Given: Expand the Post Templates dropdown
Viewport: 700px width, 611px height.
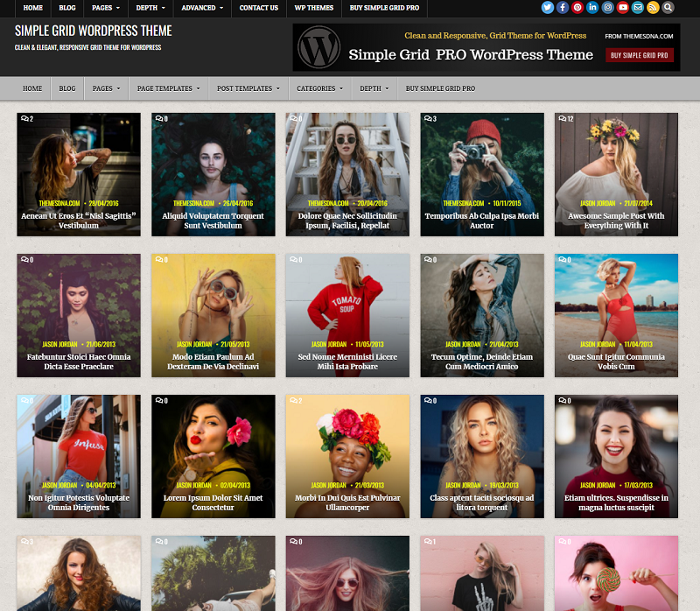Looking at the screenshot, I should [248, 88].
